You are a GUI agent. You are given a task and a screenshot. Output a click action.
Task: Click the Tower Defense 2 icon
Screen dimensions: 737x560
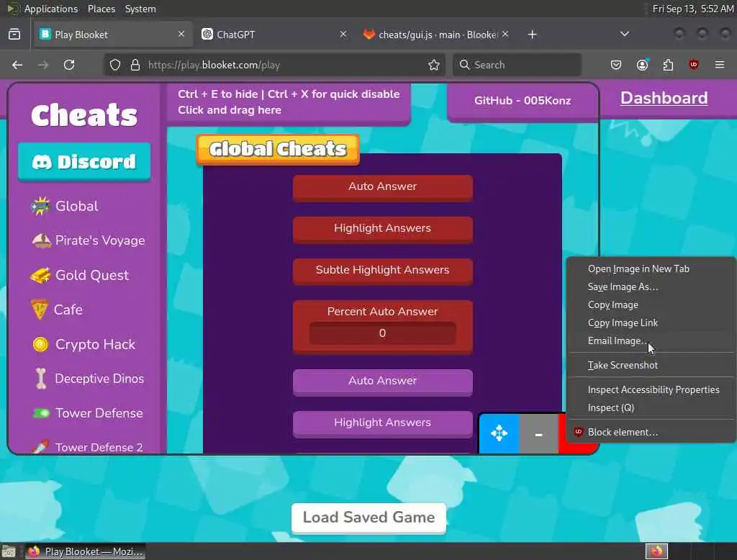pyautogui.click(x=40, y=447)
